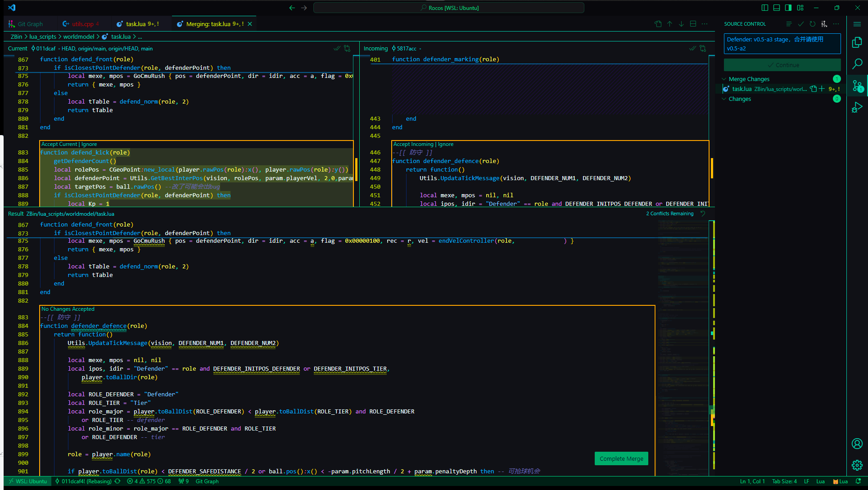This screenshot has height=490, width=868.
Task: Open the Accounts icon in activity bar
Action: 857,444
